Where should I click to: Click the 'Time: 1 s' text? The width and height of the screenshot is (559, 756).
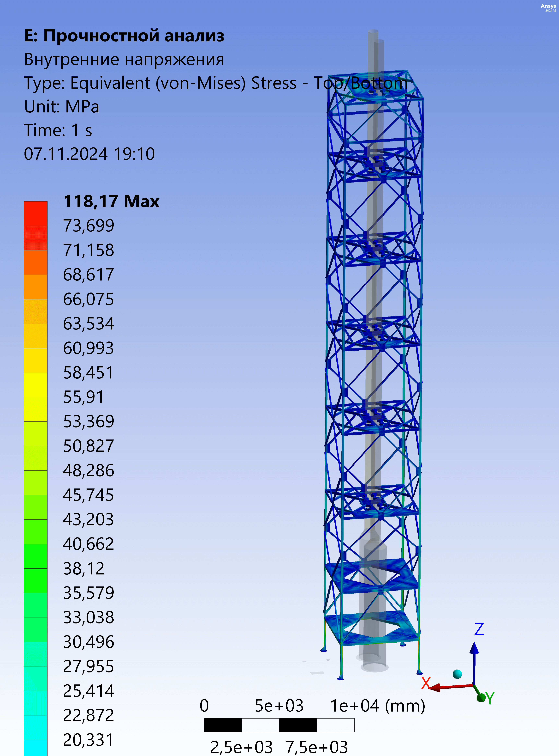tap(58, 130)
